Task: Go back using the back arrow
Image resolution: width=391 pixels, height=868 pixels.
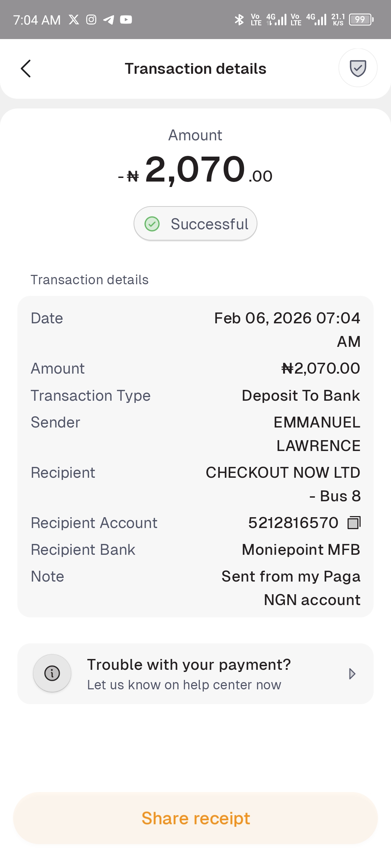Action: click(x=26, y=69)
